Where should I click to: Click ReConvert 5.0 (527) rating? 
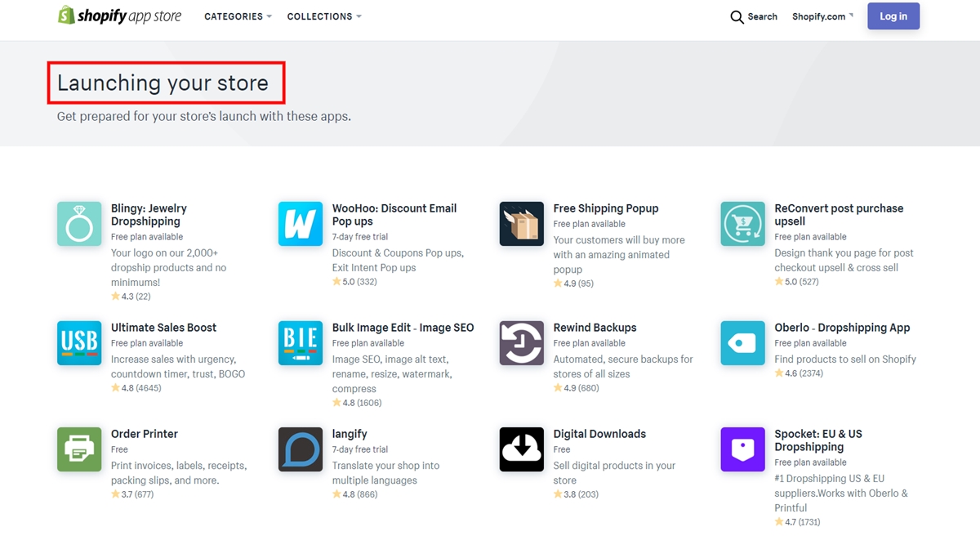(797, 282)
